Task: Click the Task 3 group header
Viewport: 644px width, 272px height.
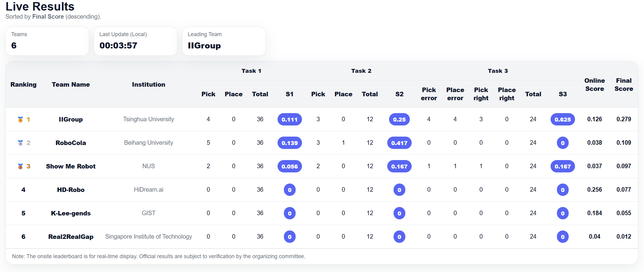Action: point(498,71)
